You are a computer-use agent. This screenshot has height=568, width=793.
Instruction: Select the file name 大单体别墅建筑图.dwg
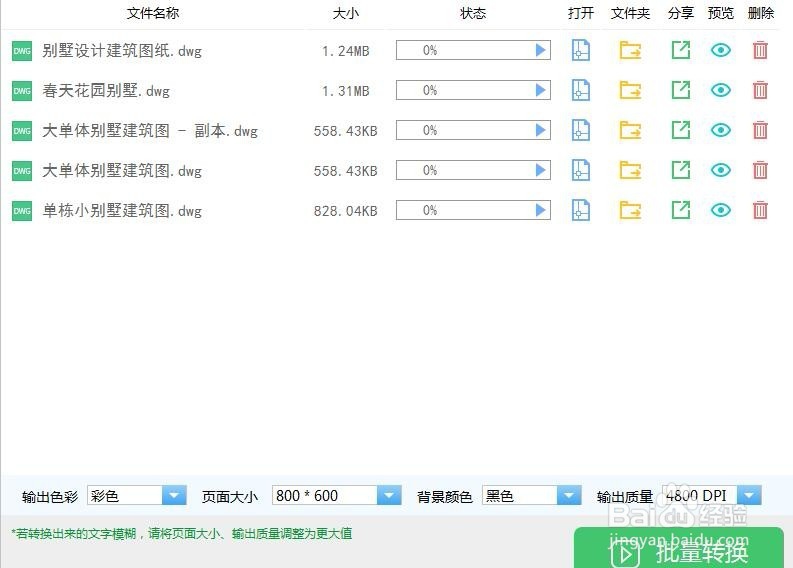click(122, 170)
